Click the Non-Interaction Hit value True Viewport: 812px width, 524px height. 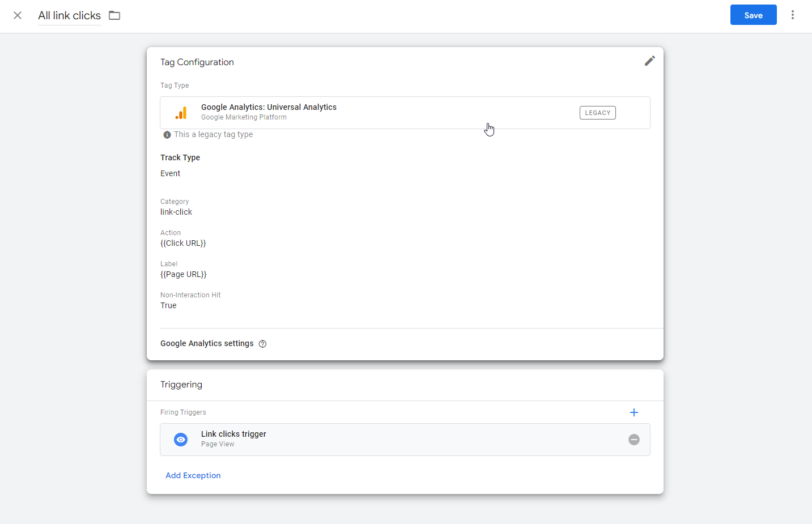tap(168, 306)
